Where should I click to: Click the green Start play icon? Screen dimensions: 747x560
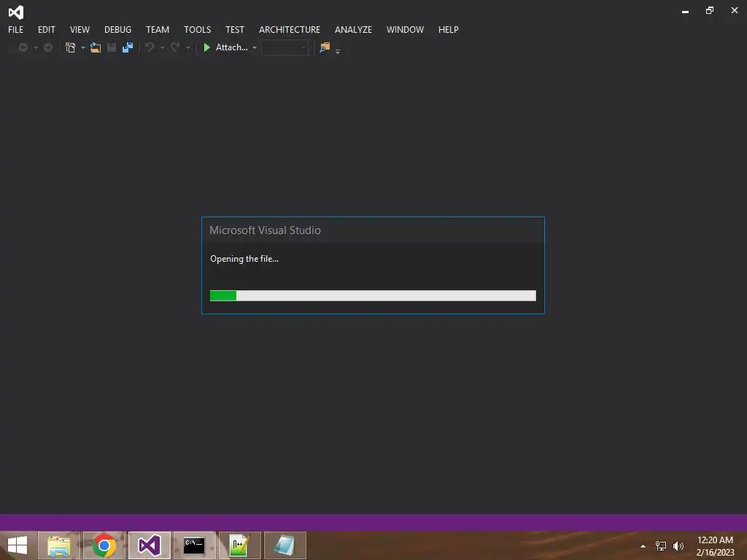206,47
